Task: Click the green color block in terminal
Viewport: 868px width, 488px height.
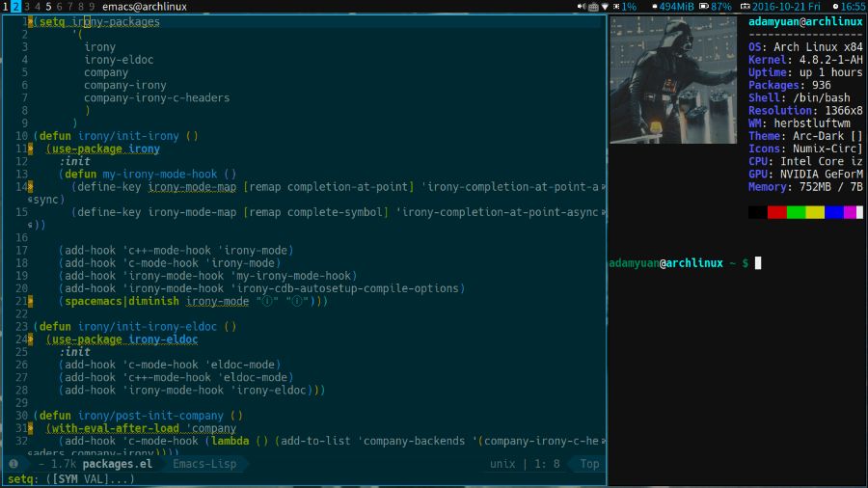Action: click(x=796, y=212)
